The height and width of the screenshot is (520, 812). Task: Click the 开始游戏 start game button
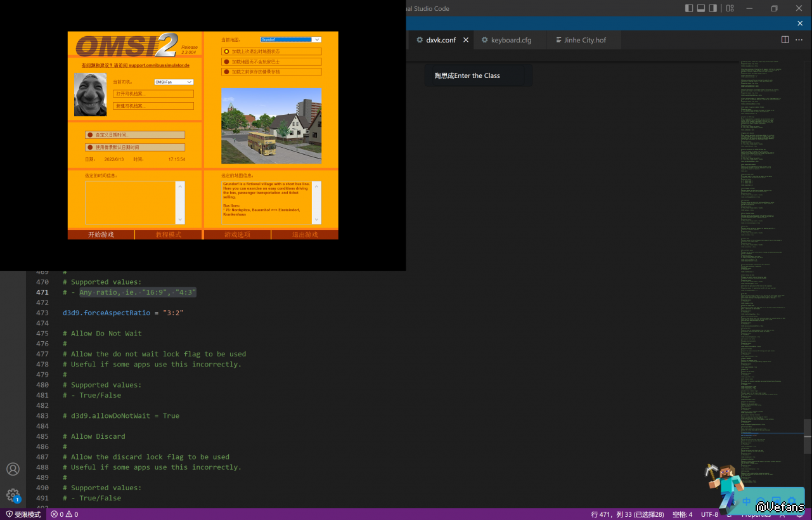click(x=101, y=235)
